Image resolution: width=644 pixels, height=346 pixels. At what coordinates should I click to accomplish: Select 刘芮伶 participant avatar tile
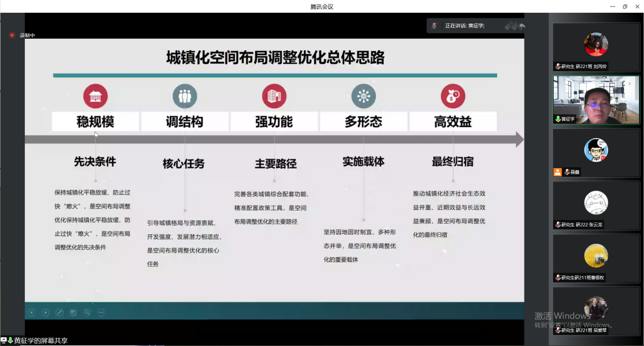(x=596, y=47)
